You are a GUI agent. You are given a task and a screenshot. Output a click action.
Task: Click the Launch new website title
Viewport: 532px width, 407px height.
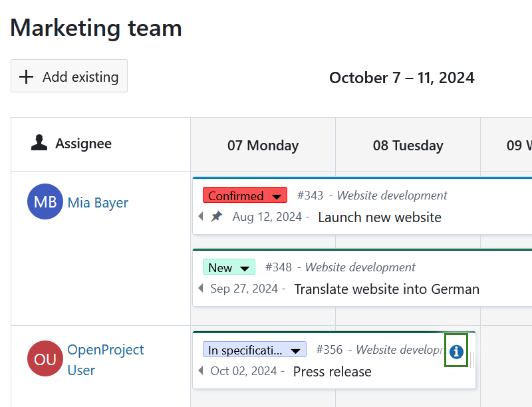click(x=379, y=217)
